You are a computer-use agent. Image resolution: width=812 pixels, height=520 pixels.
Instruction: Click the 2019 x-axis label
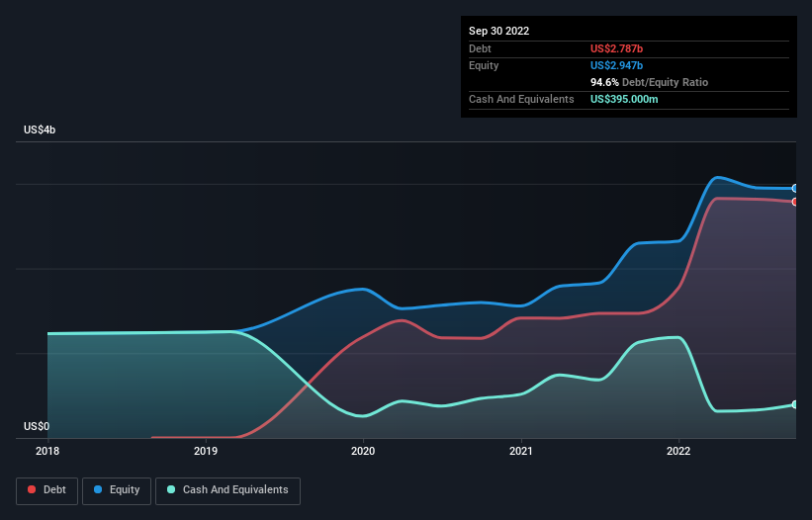pos(206,451)
